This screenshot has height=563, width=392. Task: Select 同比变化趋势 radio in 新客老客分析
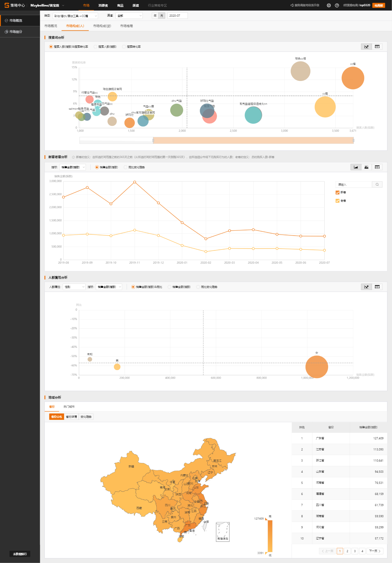coord(125,167)
